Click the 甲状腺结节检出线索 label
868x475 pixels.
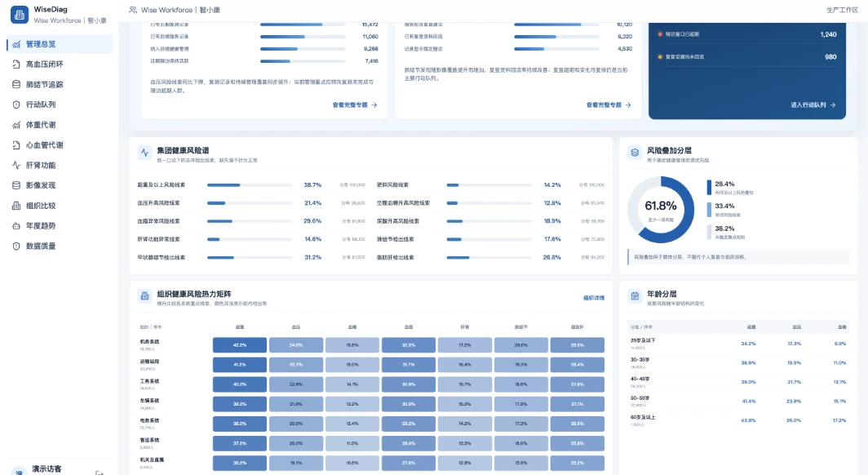(161, 257)
